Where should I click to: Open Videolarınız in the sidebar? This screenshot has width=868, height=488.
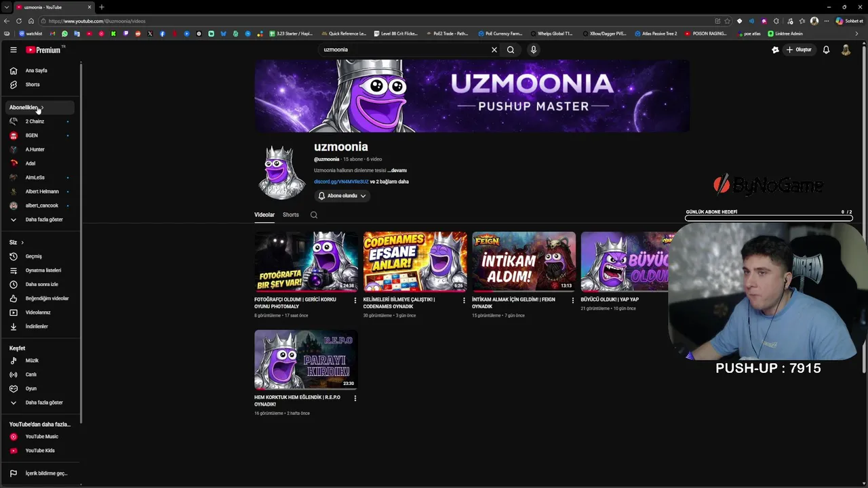(41, 312)
